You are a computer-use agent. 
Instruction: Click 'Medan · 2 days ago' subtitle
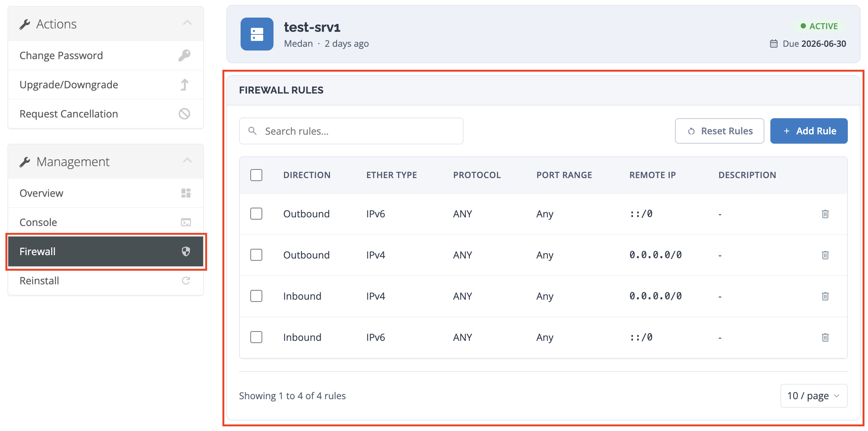point(326,44)
